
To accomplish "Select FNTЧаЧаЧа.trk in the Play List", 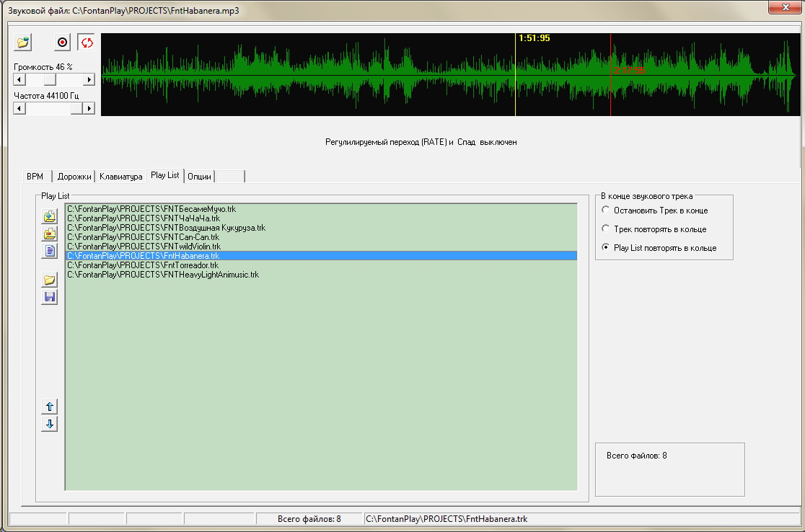I will tap(322, 218).
